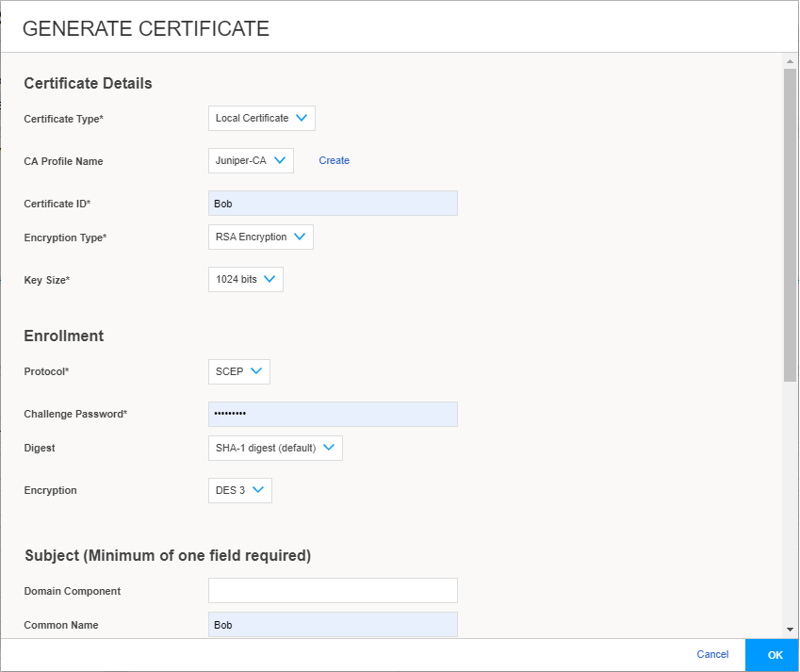Click the scrollbar track below the thumb

pyautogui.click(x=790, y=500)
